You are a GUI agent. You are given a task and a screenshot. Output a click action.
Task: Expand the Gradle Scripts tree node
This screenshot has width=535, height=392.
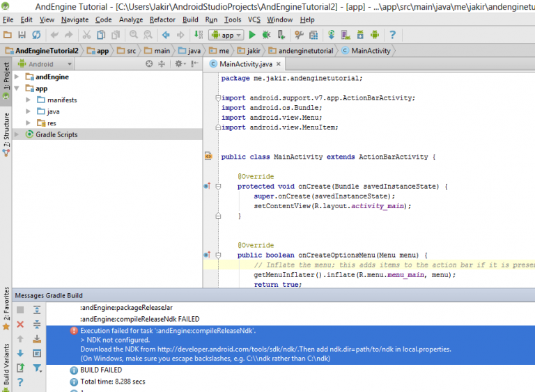coord(18,134)
